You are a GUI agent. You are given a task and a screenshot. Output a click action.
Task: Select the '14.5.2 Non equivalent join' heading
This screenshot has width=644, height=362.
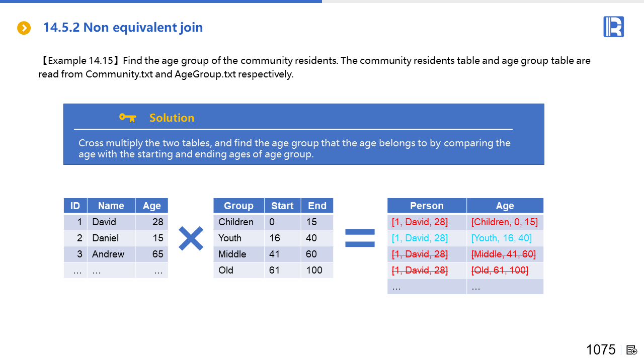pos(123,27)
